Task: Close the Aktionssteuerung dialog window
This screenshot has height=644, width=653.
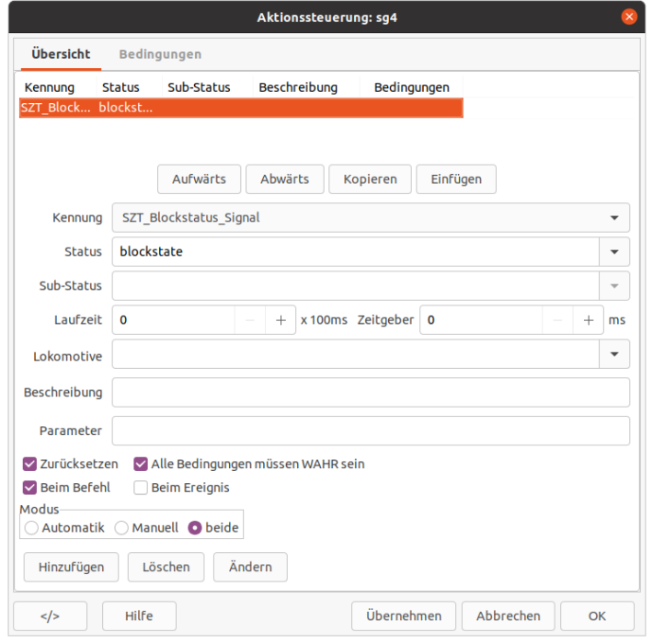Action: 629,17
